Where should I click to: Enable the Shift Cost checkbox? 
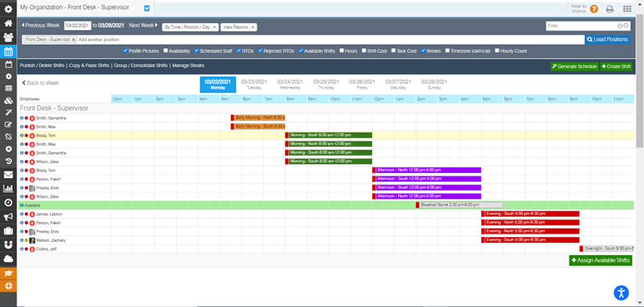tap(364, 51)
